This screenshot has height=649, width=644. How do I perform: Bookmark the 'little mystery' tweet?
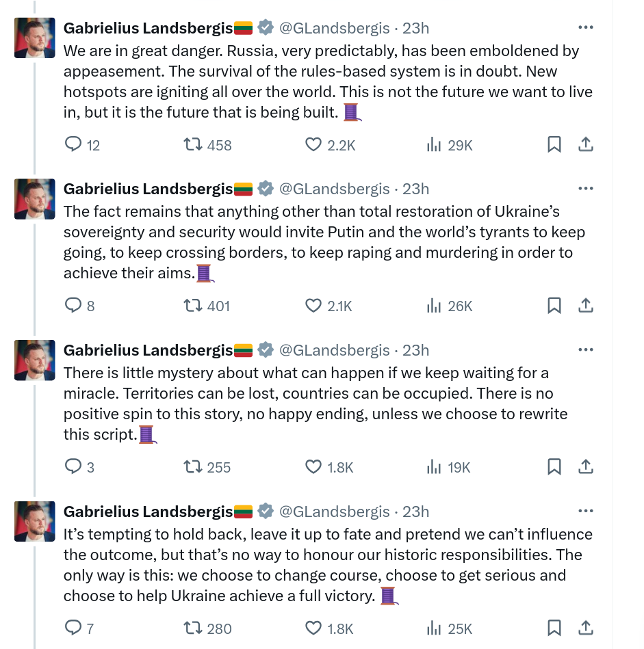point(554,466)
